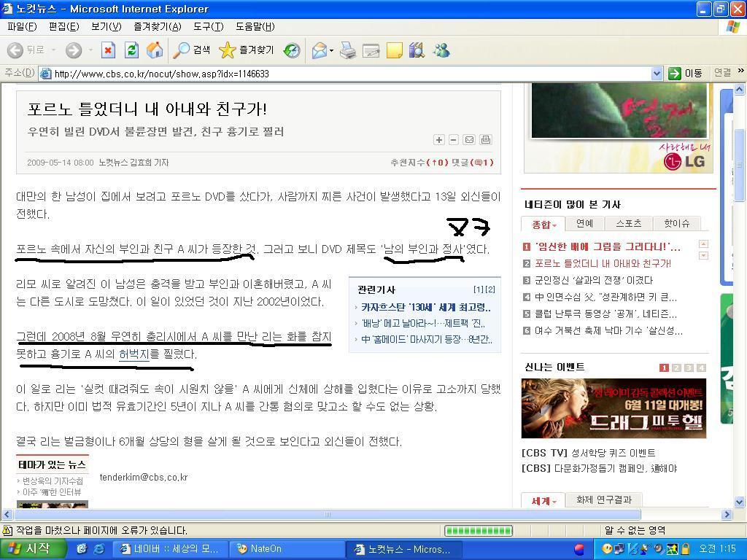Screen dimensions: 747x560
Task: Open the Research books icon
Action: click(417, 50)
